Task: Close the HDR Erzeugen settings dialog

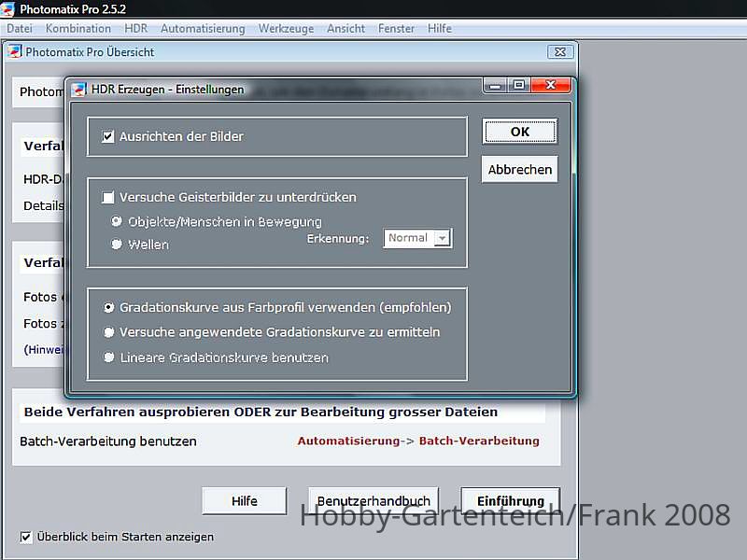Action: tap(551, 85)
